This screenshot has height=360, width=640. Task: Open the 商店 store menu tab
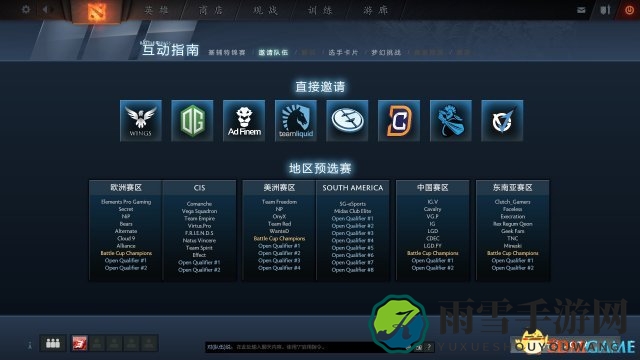[x=211, y=10]
